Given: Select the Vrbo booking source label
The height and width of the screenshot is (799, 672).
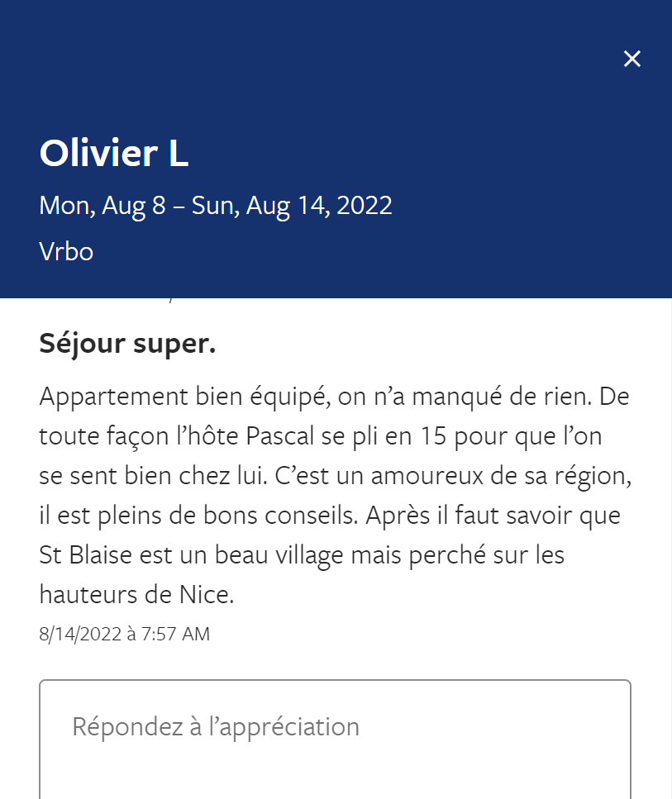Looking at the screenshot, I should [66, 251].
